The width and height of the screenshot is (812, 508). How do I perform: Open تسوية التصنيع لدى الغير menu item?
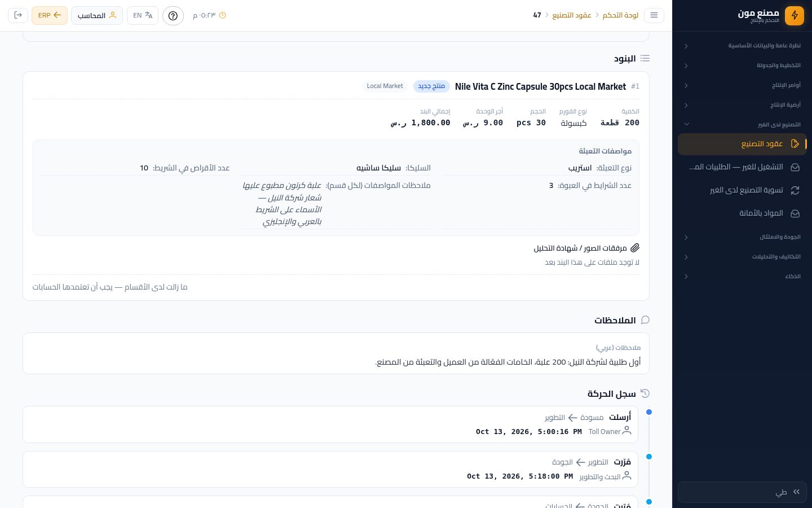[x=742, y=190]
